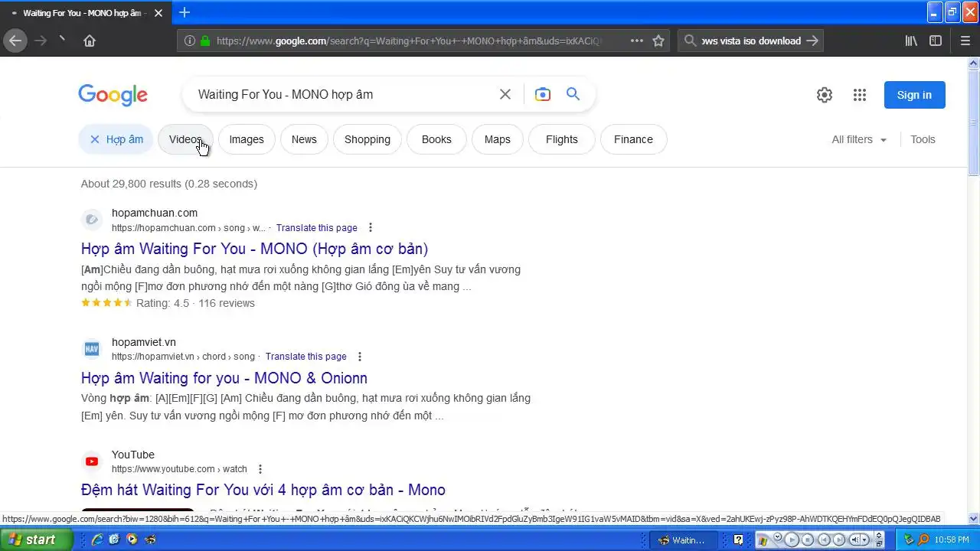The height and width of the screenshot is (551, 980).
Task: Open more options for hopamviet.vn result
Action: coord(360,357)
